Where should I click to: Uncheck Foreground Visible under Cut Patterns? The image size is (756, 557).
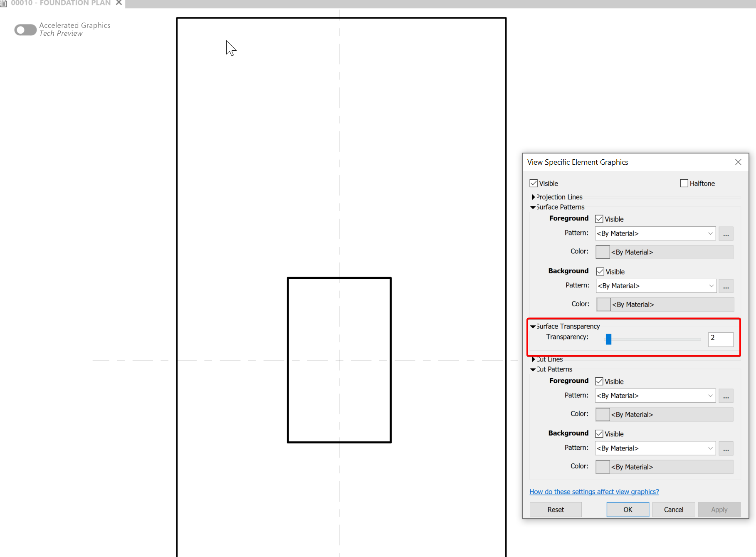coord(599,381)
